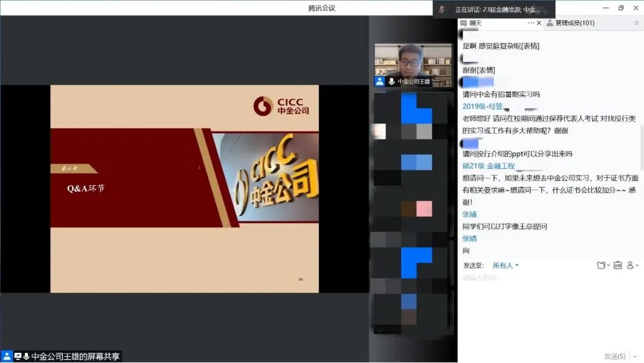Viewport: 644px width, 363px height.
Task: Close the 聊天 chat panel
Action: (x=539, y=23)
